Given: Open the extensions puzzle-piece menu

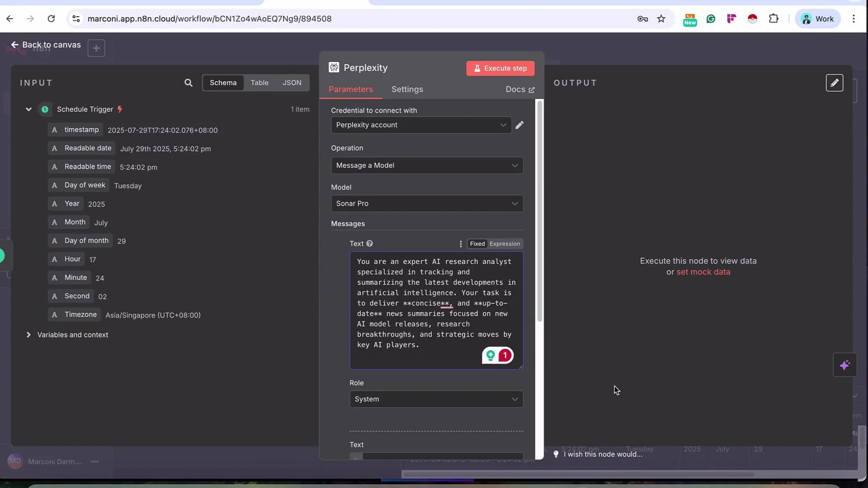Looking at the screenshot, I should click(774, 19).
